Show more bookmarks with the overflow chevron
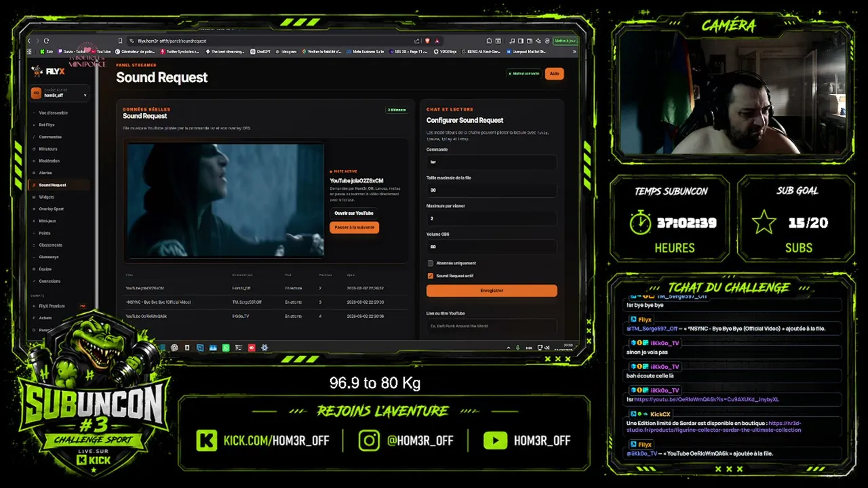This screenshot has height=488, width=868. (x=574, y=52)
